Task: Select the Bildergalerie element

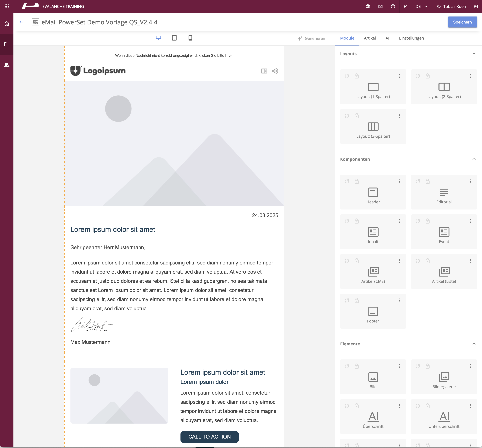Action: coord(444,377)
